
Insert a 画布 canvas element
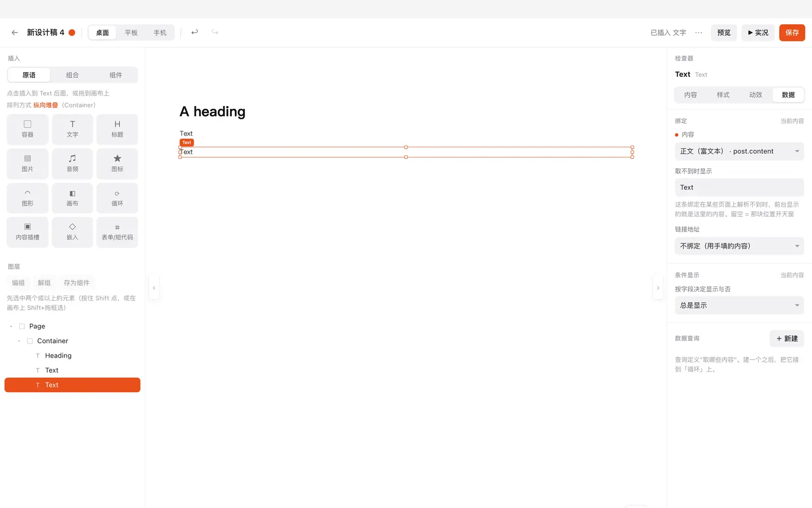point(73,198)
